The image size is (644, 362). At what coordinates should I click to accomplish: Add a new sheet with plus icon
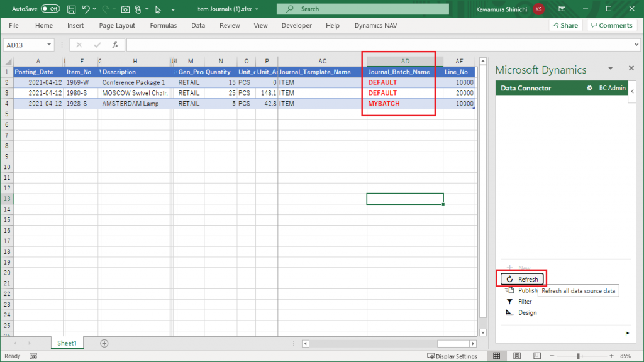pos(104,343)
